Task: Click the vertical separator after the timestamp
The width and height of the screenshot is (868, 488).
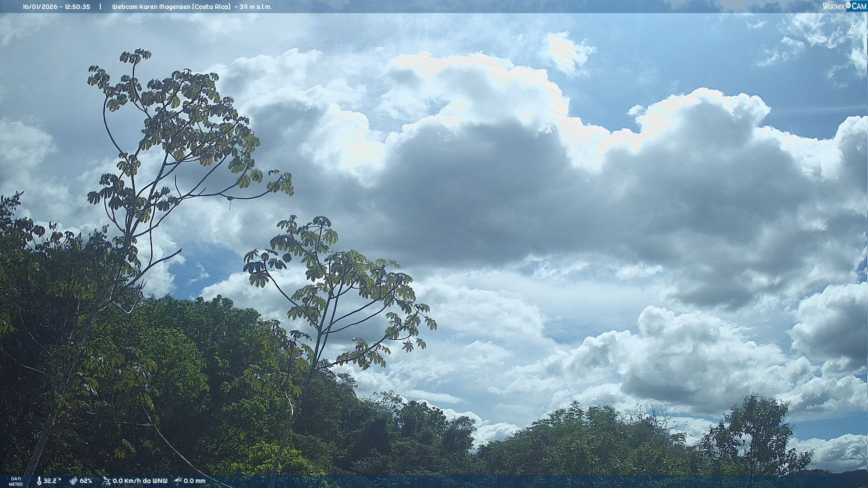Action: tap(100, 7)
